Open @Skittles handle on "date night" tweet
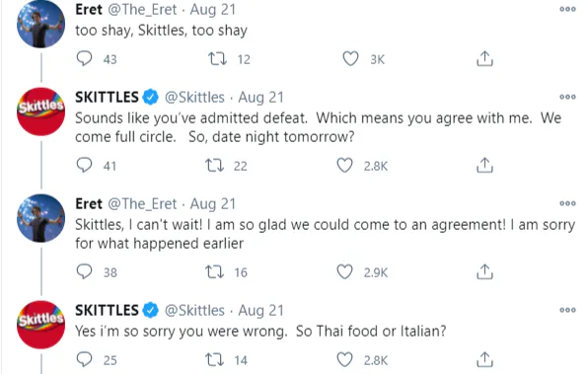588x374 pixels. pyautogui.click(x=194, y=98)
